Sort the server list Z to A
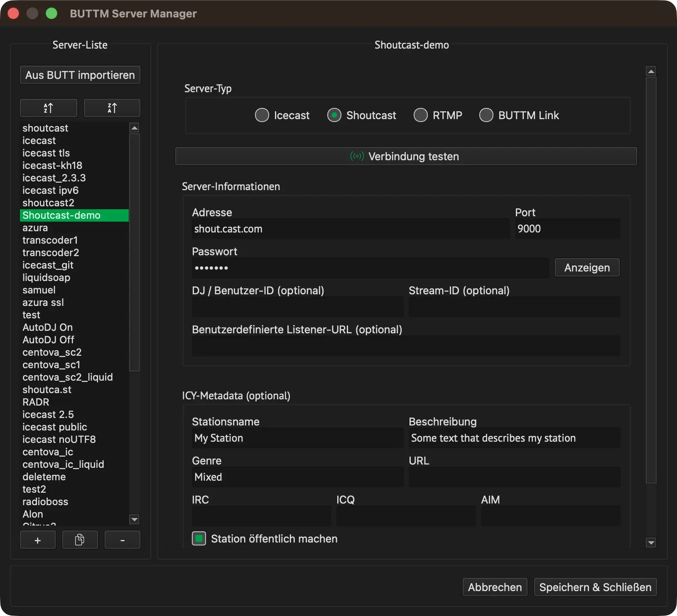The image size is (677, 616). (x=112, y=108)
